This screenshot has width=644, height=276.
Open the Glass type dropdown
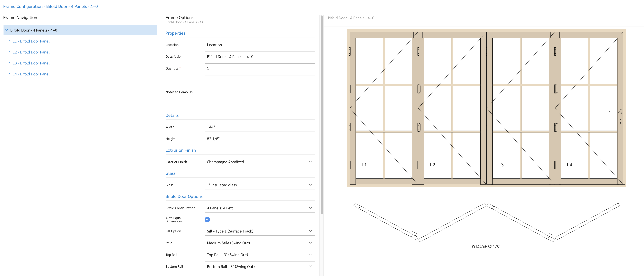[x=260, y=185]
